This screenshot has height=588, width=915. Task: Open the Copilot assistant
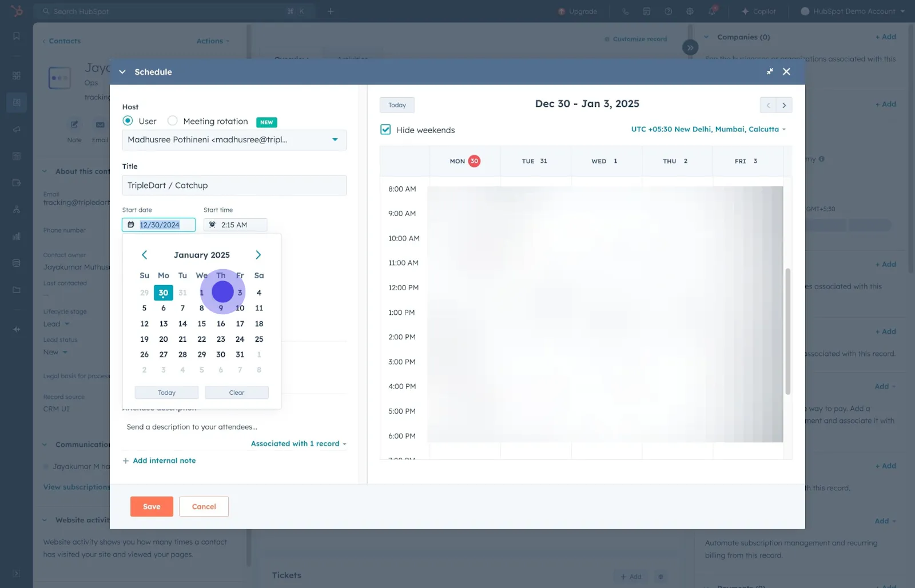758,11
